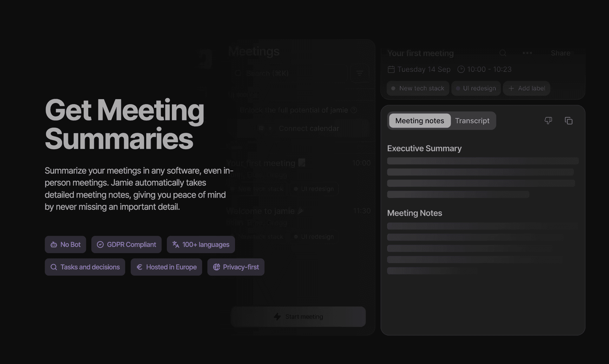Click the euro icon in Hosted in Europe badge

139,267
